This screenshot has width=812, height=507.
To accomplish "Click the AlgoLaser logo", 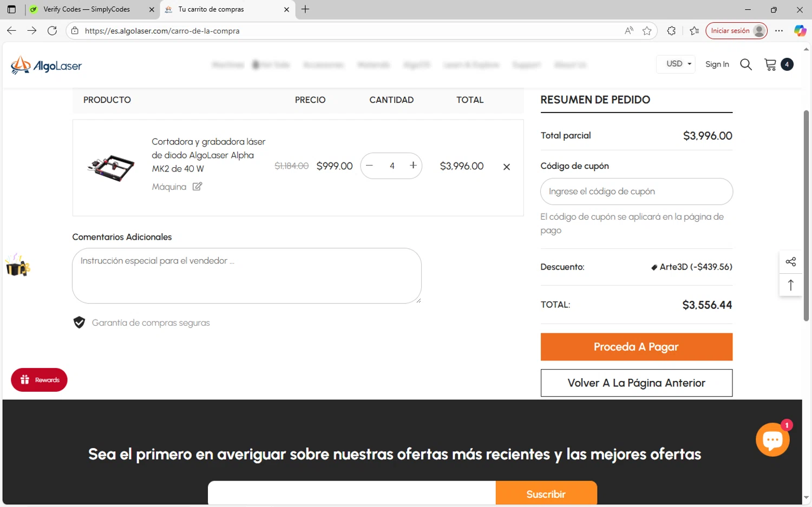I will pyautogui.click(x=46, y=65).
